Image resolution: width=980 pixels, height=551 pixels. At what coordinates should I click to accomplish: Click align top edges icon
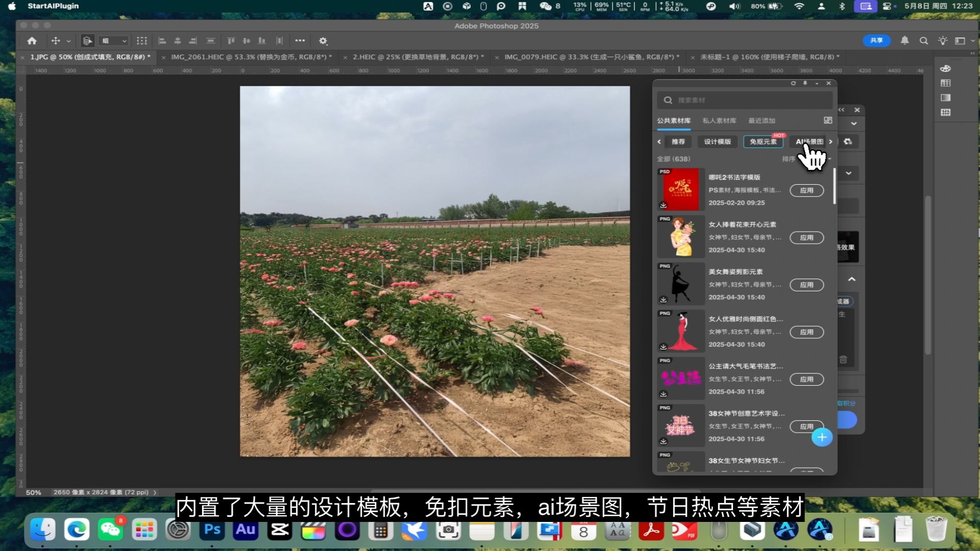click(x=231, y=41)
